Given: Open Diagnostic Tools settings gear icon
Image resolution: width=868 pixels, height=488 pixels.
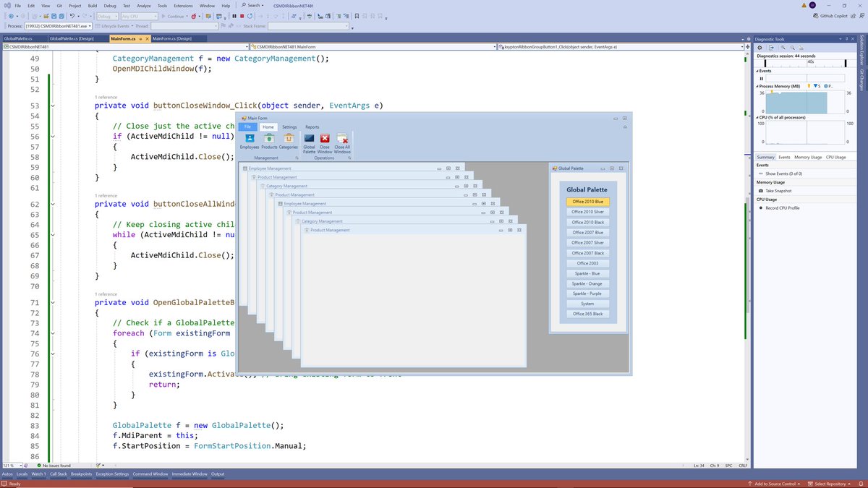Looking at the screenshot, I should (759, 48).
